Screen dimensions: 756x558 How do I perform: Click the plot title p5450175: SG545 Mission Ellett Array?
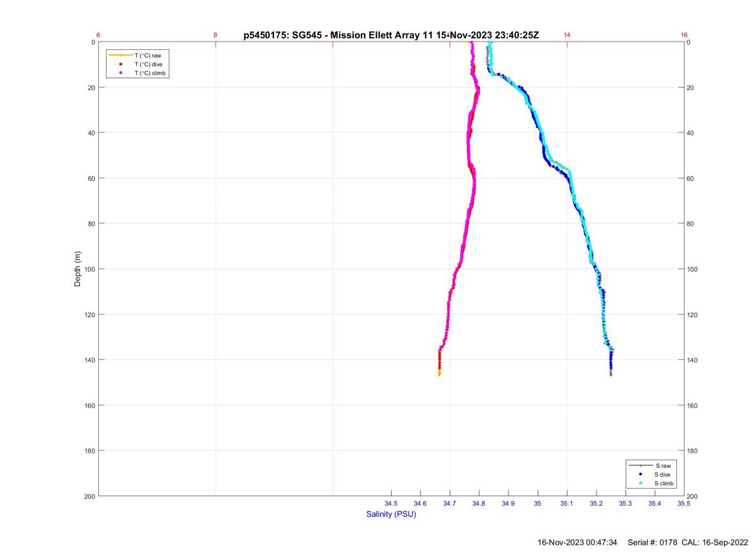tap(391, 35)
